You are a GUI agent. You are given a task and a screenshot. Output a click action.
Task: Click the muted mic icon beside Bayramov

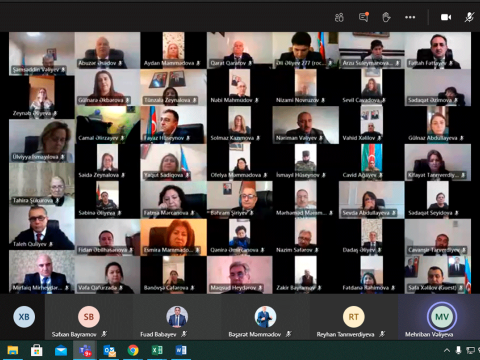[104, 334]
